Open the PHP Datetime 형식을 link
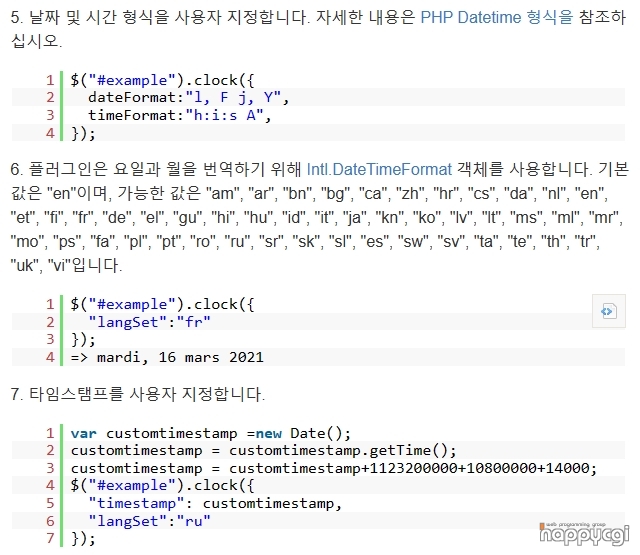 coord(497,18)
